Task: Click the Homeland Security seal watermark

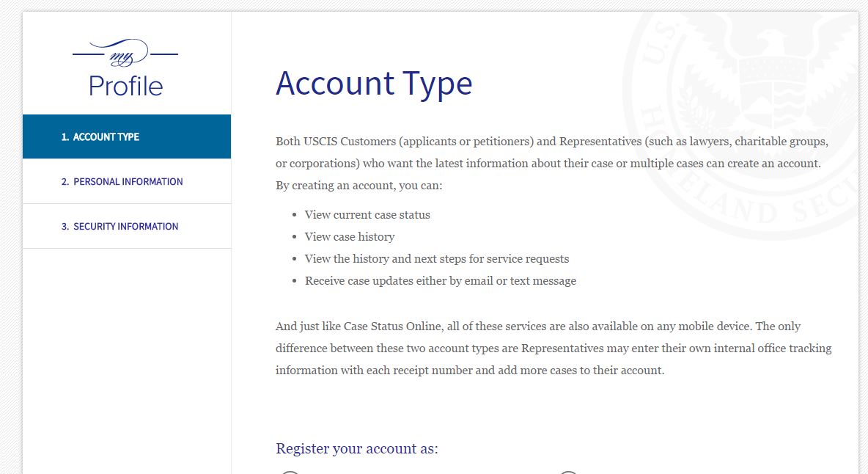Action: click(x=742, y=125)
